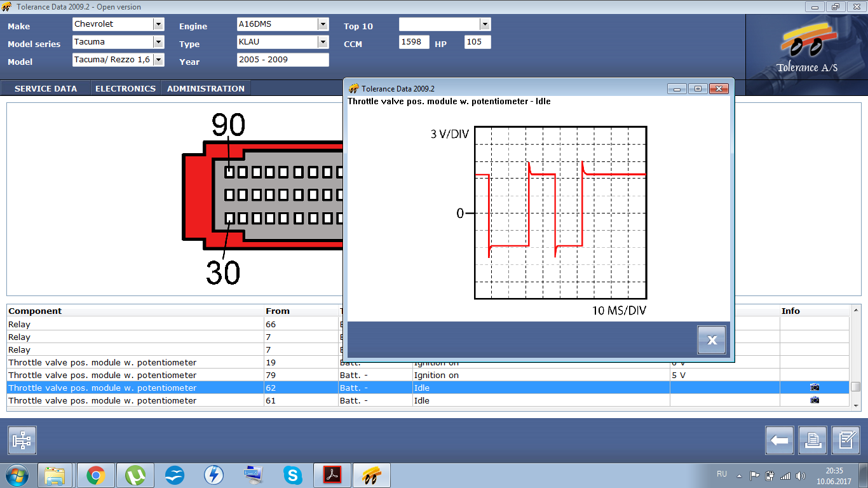The height and width of the screenshot is (488, 868).
Task: Click the table's scrollbar up arrow
Action: point(856,309)
